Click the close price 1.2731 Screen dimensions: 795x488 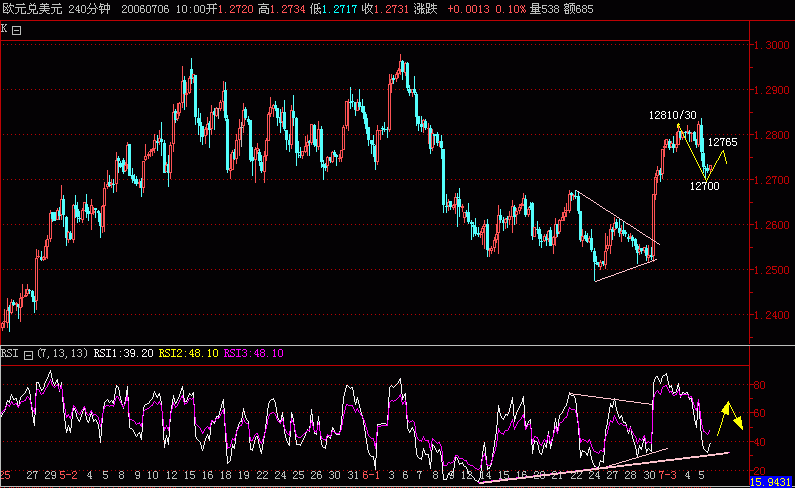coord(391,9)
